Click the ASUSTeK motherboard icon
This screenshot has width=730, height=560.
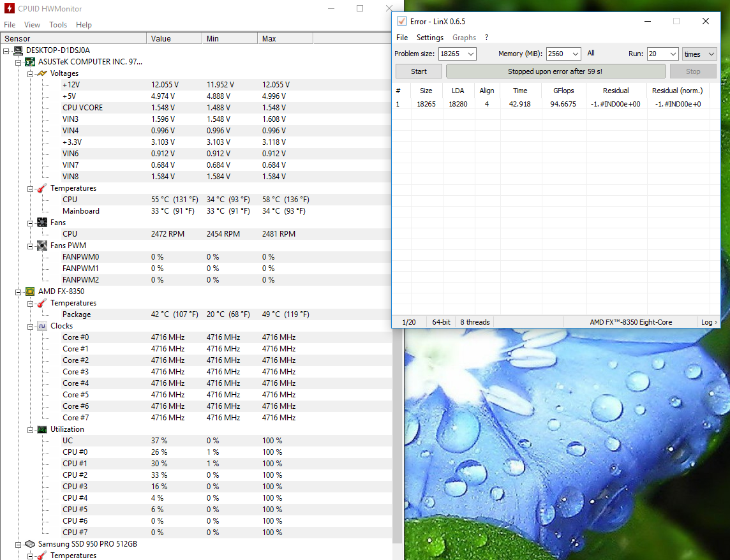30,61
